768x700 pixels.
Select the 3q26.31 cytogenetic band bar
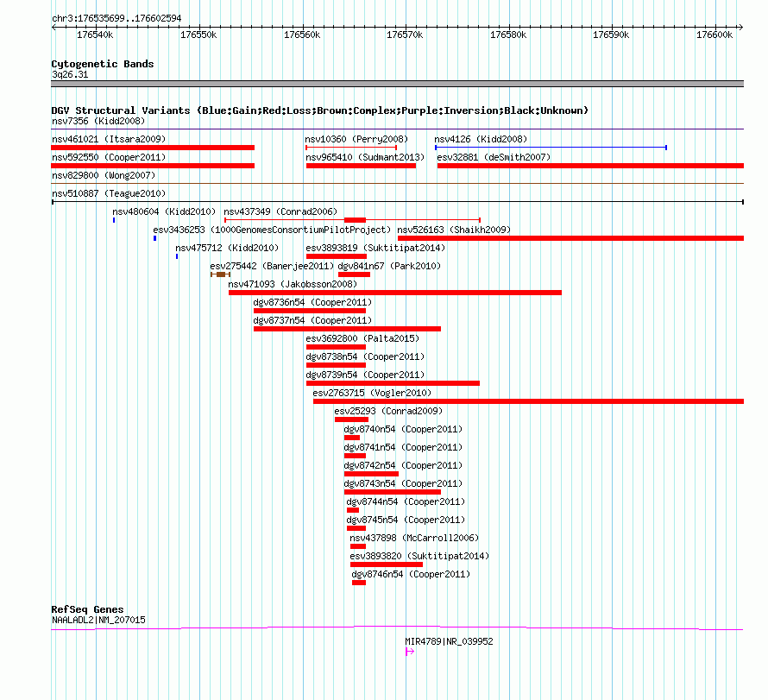(x=397, y=84)
